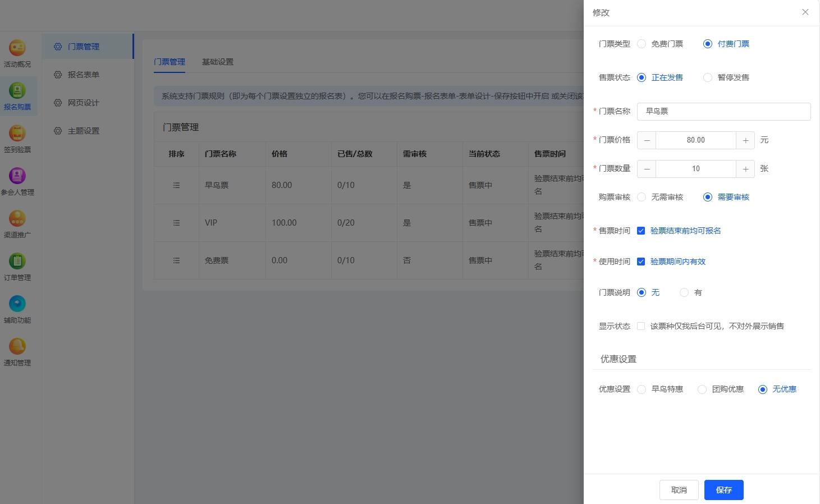Enable 该票种仅我后台可见 checkbox
Screen dimensions: 820x504
[641, 326]
